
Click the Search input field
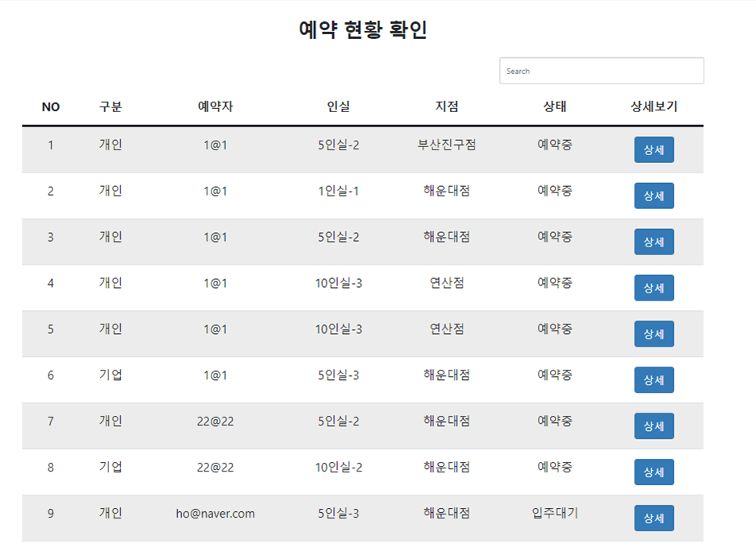601,71
